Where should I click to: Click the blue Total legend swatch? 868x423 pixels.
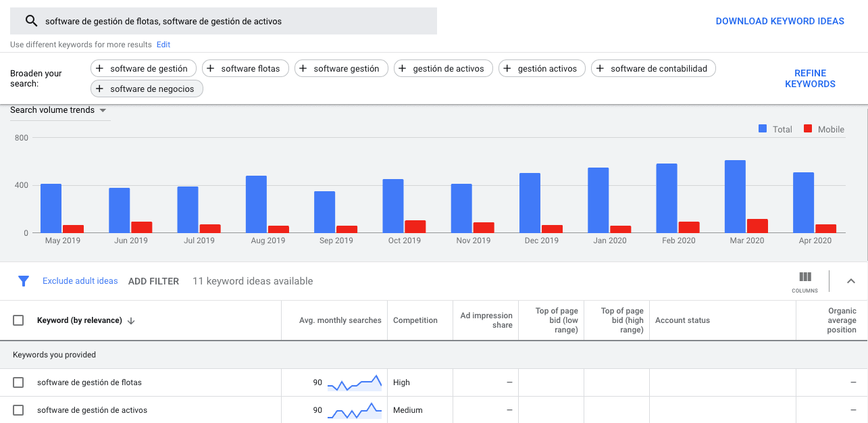click(763, 129)
